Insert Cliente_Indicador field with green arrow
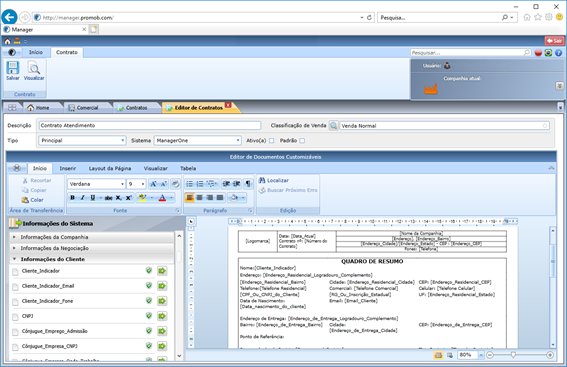567x367 pixels. (162, 271)
